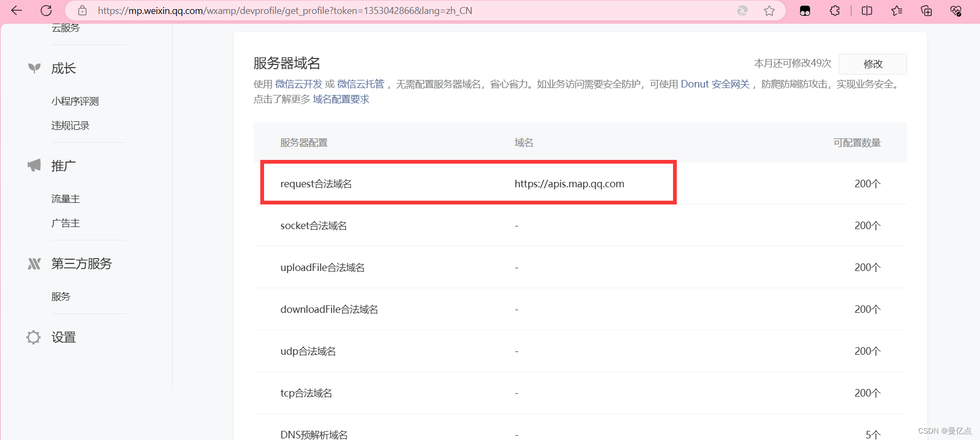The image size is (980, 440).
Task: Click the 域名 column header
Action: tap(524, 143)
